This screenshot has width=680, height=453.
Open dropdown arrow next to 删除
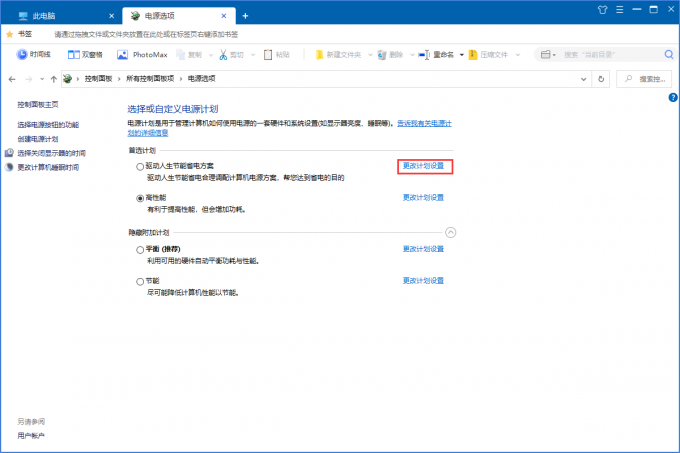click(412, 55)
